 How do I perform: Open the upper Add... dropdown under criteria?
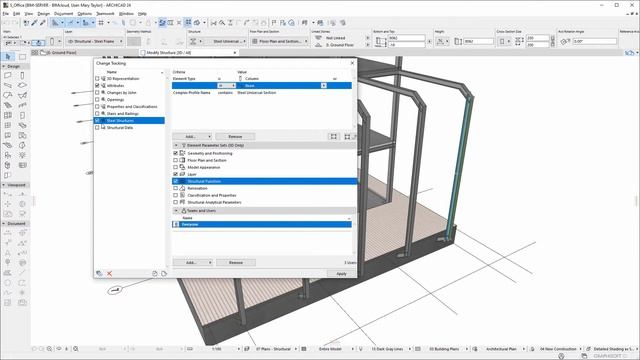[x=192, y=137]
